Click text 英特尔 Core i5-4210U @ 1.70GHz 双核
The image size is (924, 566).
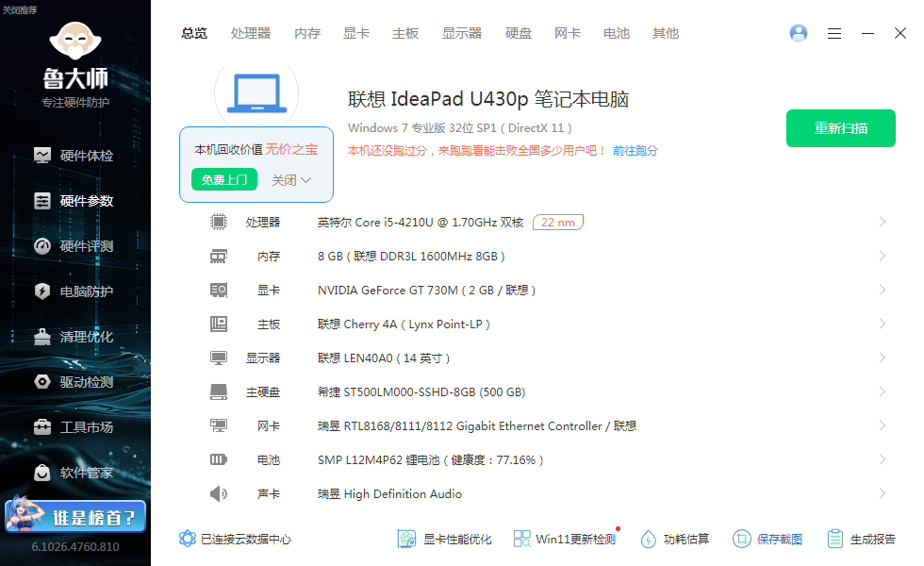(421, 223)
